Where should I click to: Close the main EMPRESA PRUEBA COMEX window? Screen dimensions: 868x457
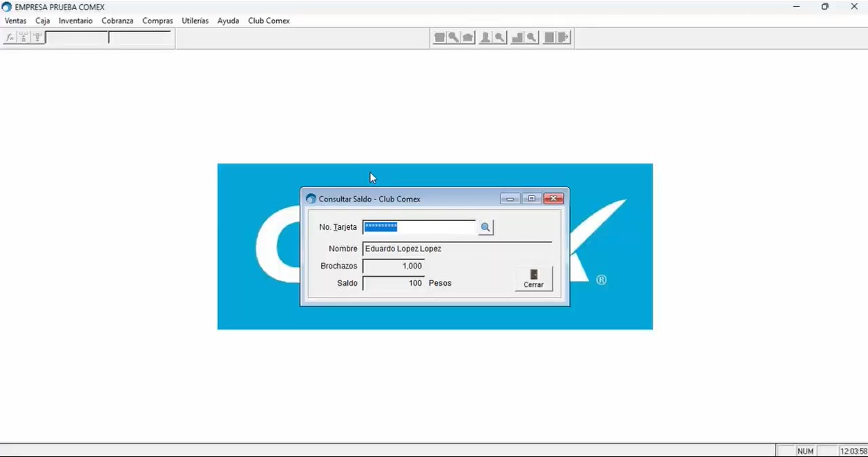click(x=853, y=7)
